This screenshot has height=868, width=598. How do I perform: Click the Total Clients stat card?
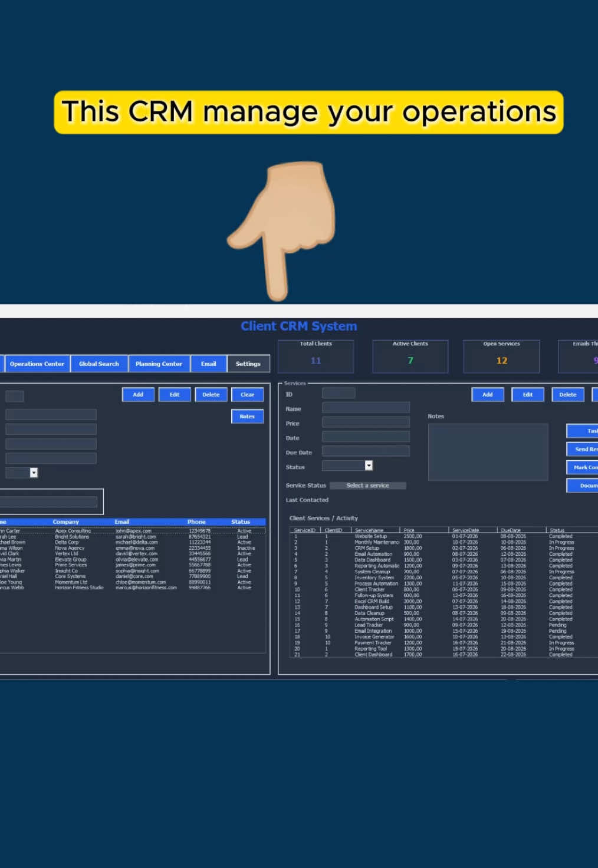(316, 357)
